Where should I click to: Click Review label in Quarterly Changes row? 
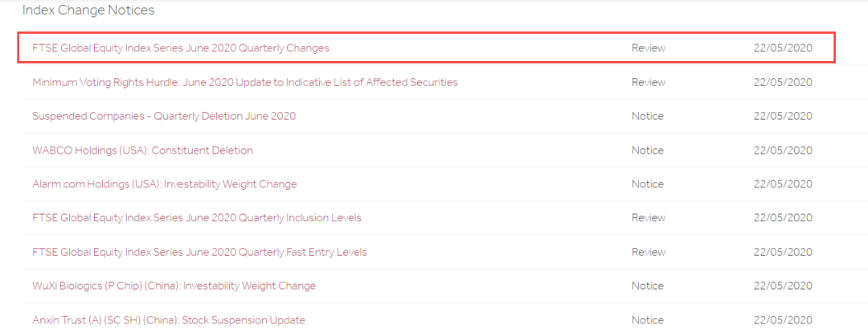pyautogui.click(x=649, y=48)
